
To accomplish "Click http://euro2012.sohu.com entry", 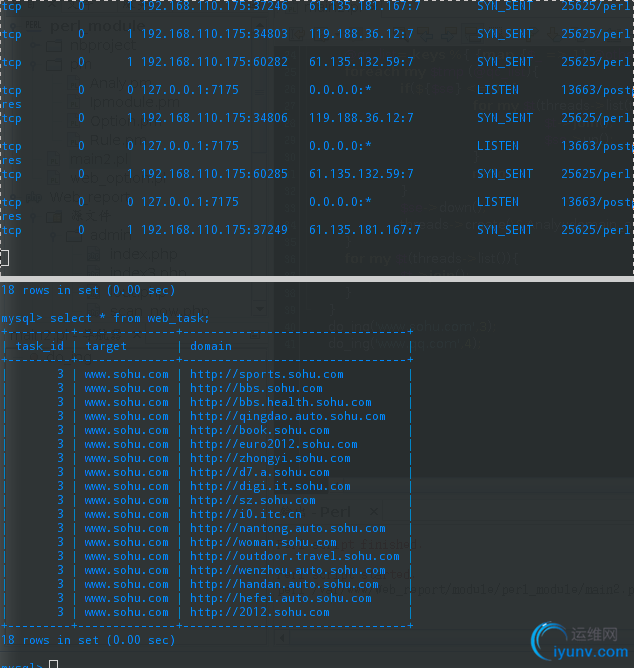I will pyautogui.click(x=274, y=444).
